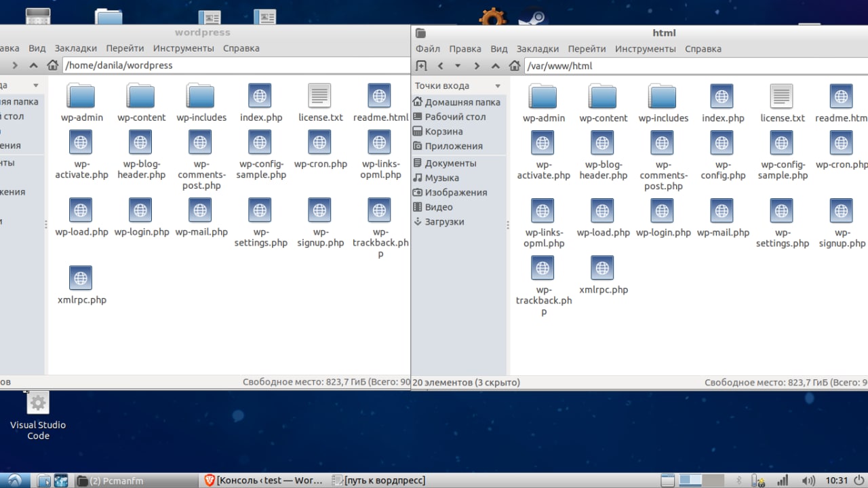Select wp-trackback.php in html window
The height and width of the screenshot is (488, 868).
pos(543,286)
